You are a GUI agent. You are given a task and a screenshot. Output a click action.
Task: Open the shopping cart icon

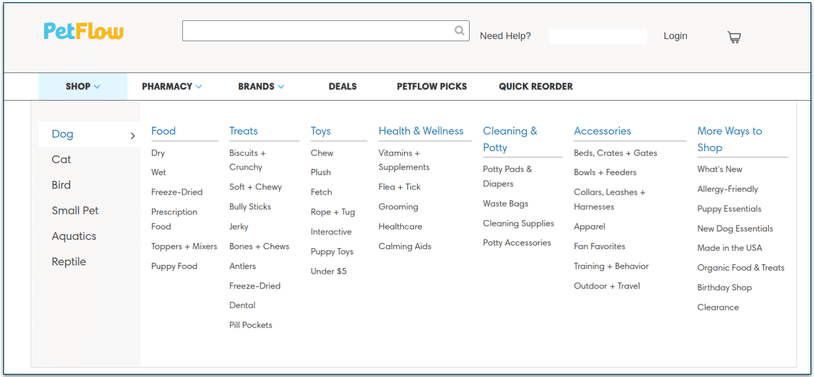(x=734, y=37)
